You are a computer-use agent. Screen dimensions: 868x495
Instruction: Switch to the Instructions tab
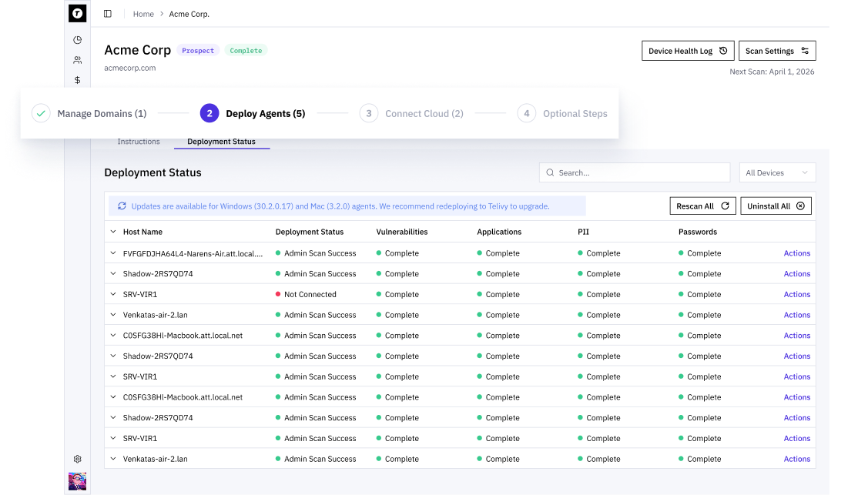[x=139, y=142]
